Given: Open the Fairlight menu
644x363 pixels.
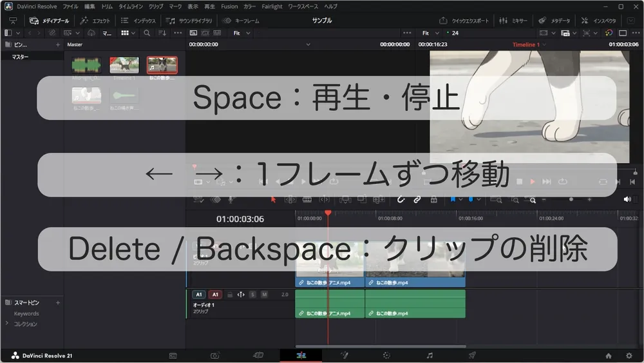Looking at the screenshot, I should tap(272, 6).
